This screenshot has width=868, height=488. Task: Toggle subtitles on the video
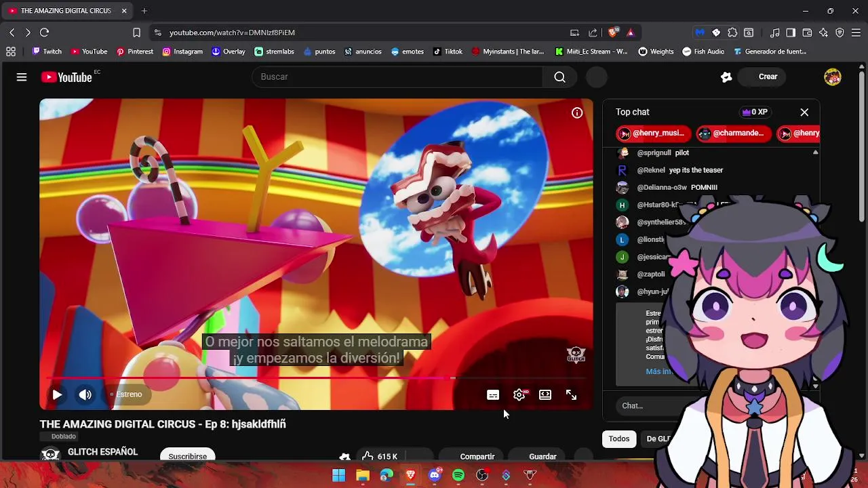click(493, 395)
